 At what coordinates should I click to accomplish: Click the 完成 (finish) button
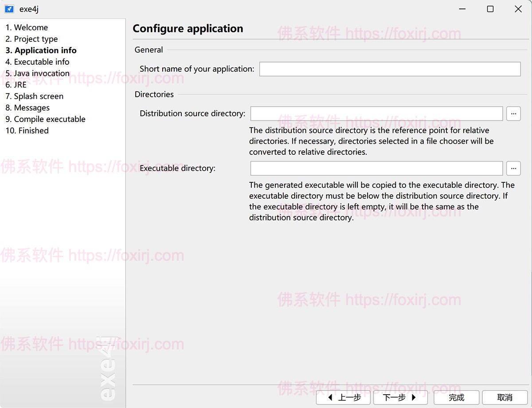pos(456,397)
